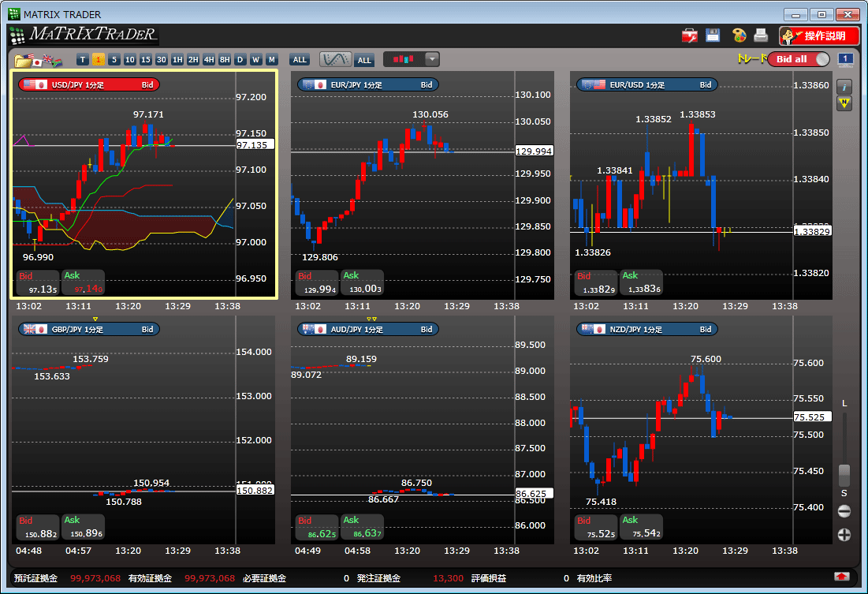Click the technical indicator wave icon
Viewport: 868px width, 594px height.
tap(336, 59)
